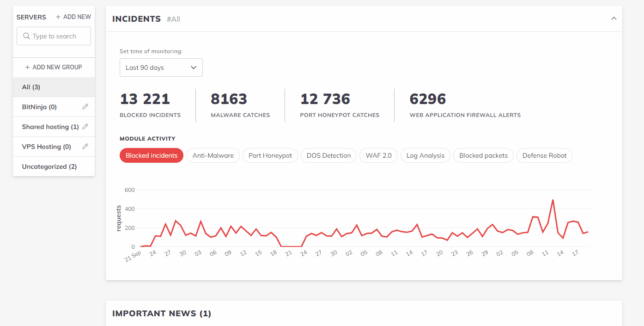Select the DOS Detection chip
Screen dimensions: 644x326
point(329,156)
